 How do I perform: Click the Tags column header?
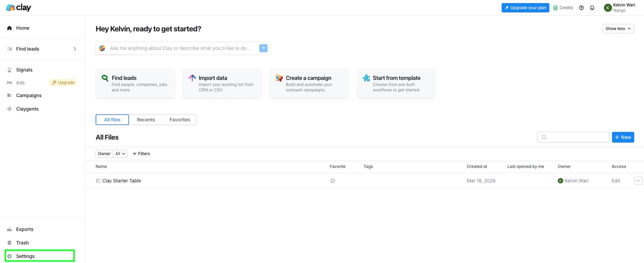tap(368, 167)
